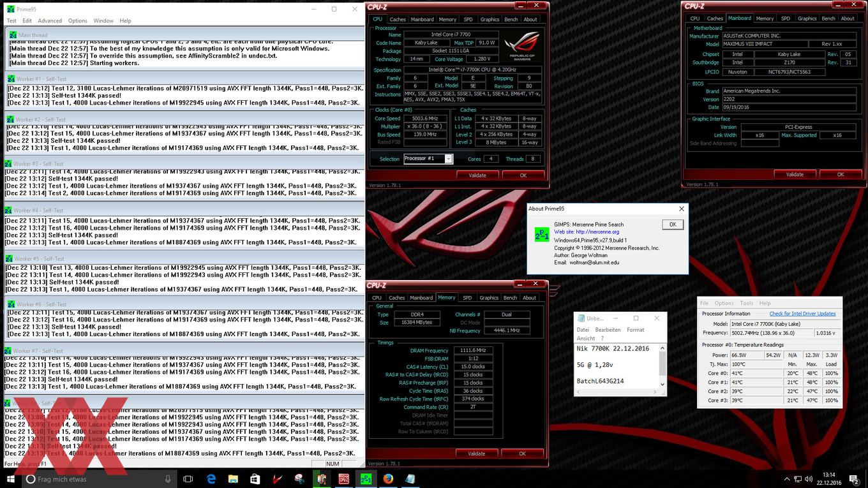Click the Notepad scrollbar down arrow
The width and height of the screenshot is (868, 488).
click(662, 384)
